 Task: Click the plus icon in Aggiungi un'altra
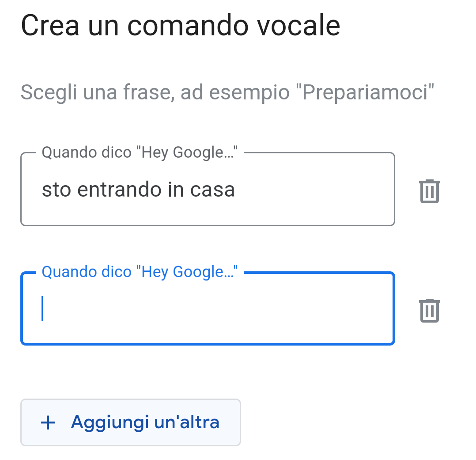pyautogui.click(x=48, y=423)
